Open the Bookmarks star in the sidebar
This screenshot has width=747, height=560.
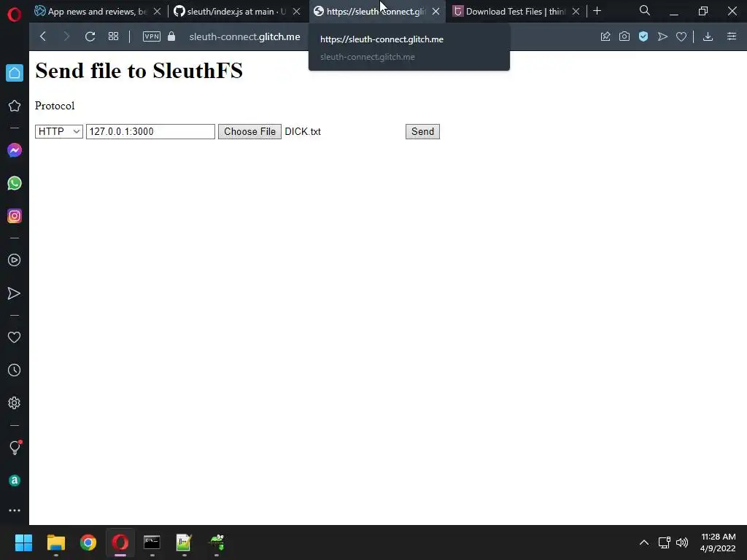15,106
